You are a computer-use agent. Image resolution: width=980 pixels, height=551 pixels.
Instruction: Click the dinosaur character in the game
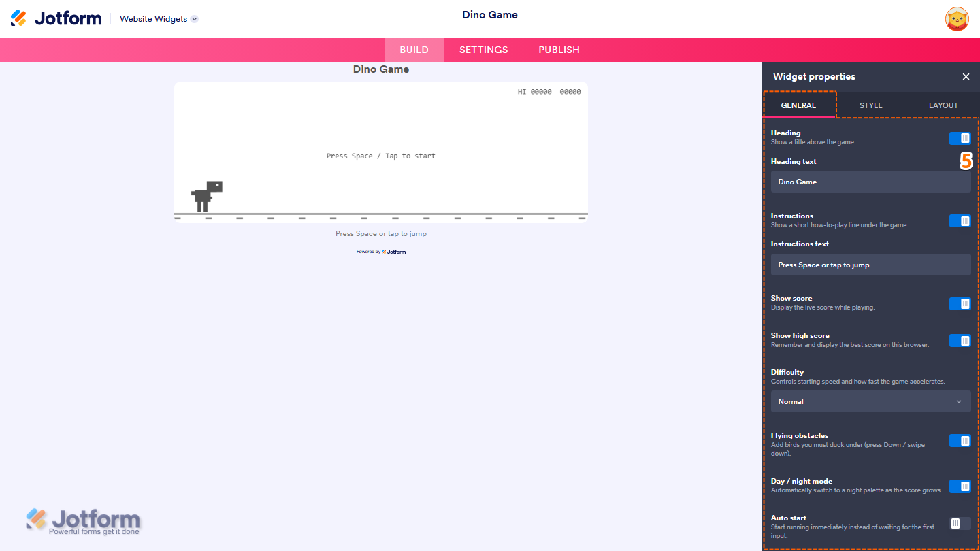[207, 197]
